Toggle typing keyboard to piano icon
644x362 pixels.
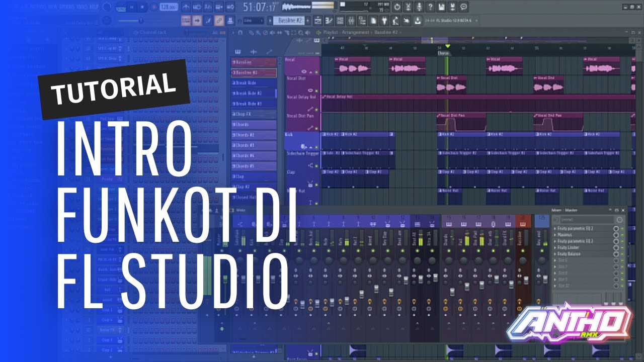pos(186,21)
